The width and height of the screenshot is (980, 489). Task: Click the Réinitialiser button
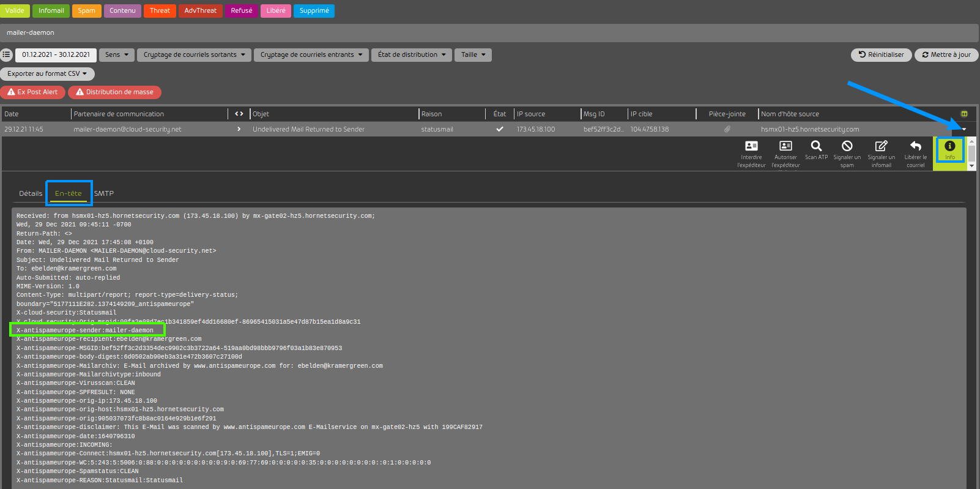click(881, 55)
